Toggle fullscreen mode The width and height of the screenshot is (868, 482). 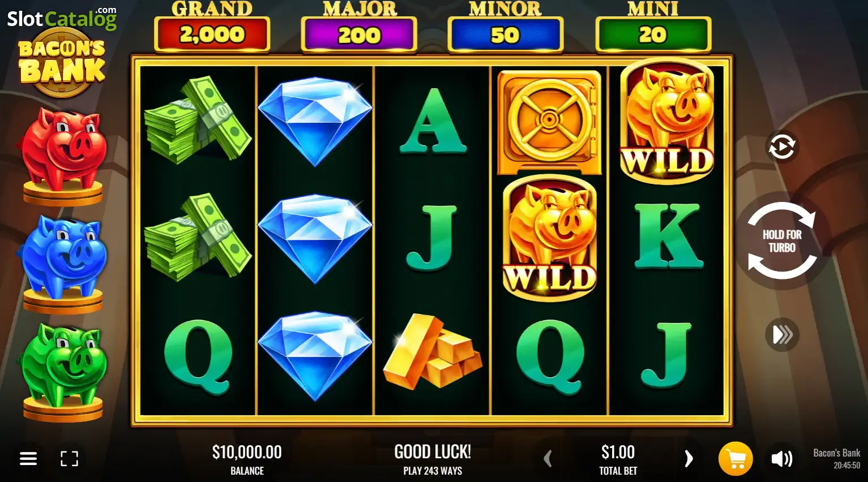tap(69, 459)
